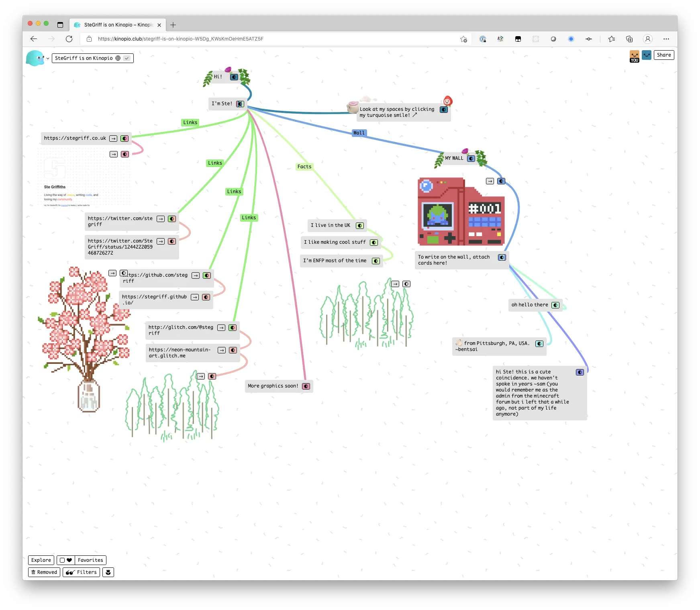Screen dimensions: 700x610
Task: Select the green Facts connection label
Action: point(304,167)
